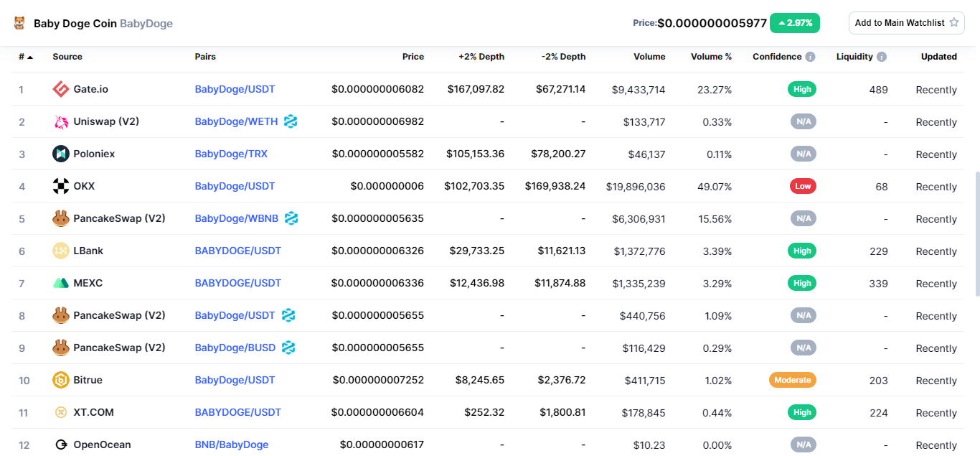Image resolution: width=980 pixels, height=456 pixels.
Task: Click the PancakeSwap logo in row 9
Action: coord(61,348)
